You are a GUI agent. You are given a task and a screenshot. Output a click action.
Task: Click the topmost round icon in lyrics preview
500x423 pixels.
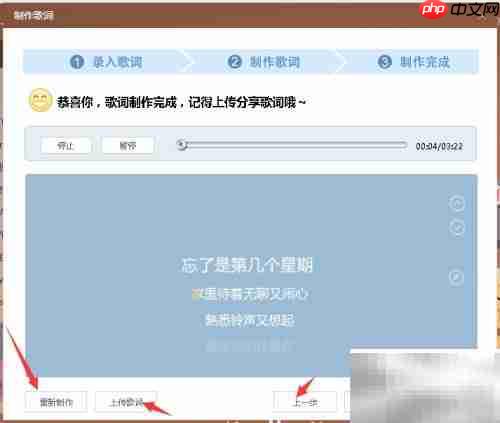point(457,203)
